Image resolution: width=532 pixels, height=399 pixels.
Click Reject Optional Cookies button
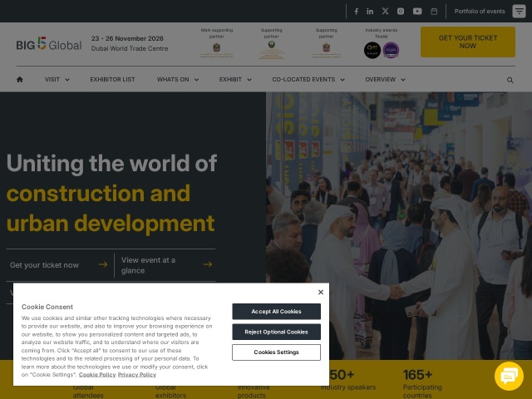pyautogui.click(x=276, y=332)
